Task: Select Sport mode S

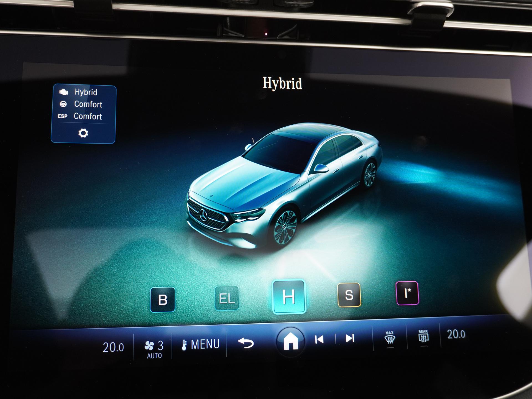Action: tap(349, 295)
